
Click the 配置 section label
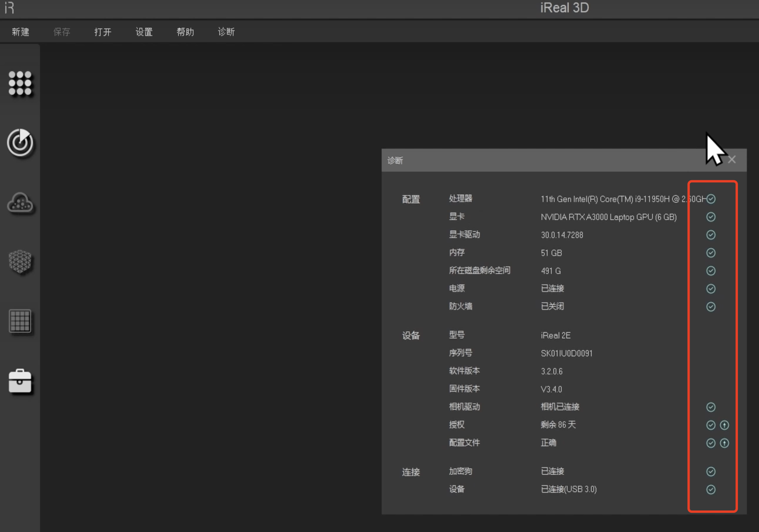click(411, 199)
